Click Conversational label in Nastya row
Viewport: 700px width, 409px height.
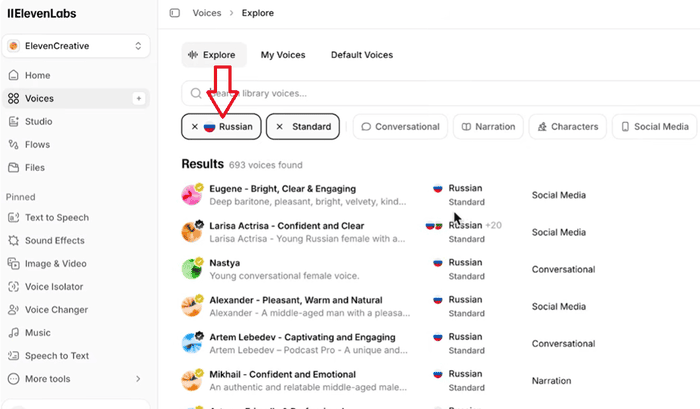point(563,270)
